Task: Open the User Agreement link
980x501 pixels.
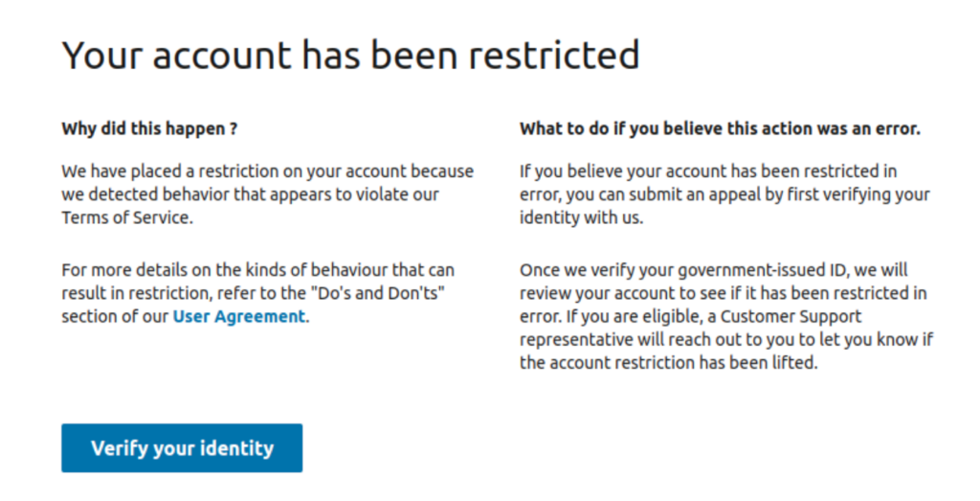Action: pyautogui.click(x=238, y=316)
